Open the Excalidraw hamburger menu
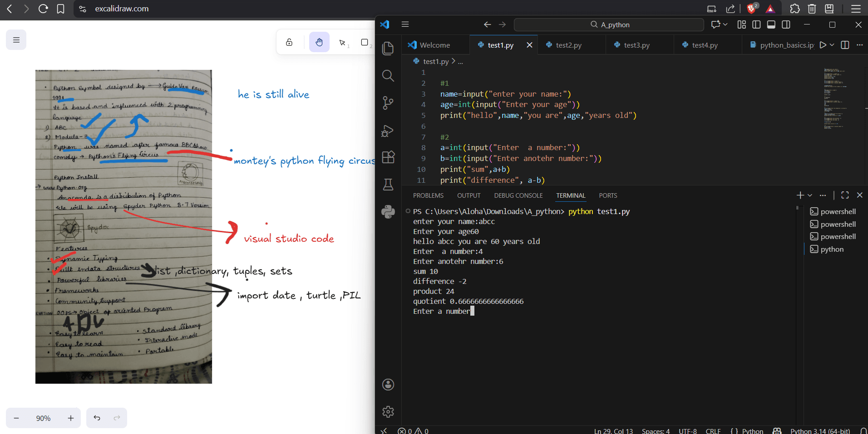Viewport: 868px width, 434px height. 16,39
